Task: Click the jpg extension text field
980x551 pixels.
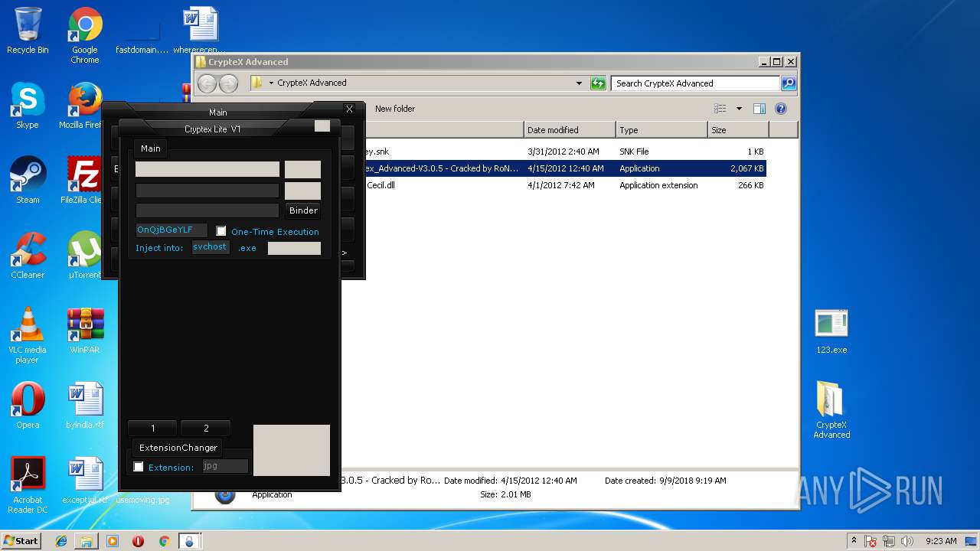Action: tap(225, 466)
